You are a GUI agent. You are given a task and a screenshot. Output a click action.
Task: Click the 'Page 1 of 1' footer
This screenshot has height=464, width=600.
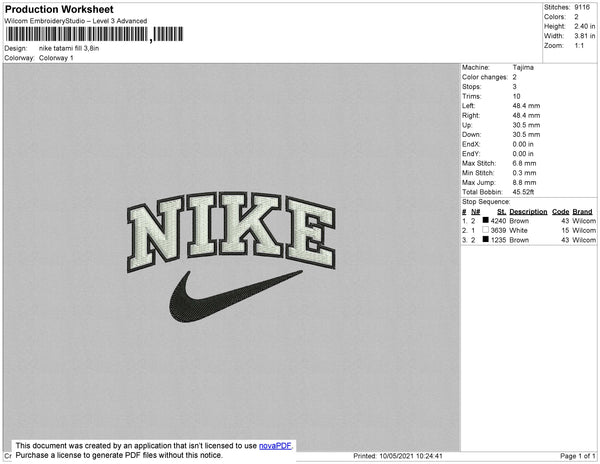[578, 456]
